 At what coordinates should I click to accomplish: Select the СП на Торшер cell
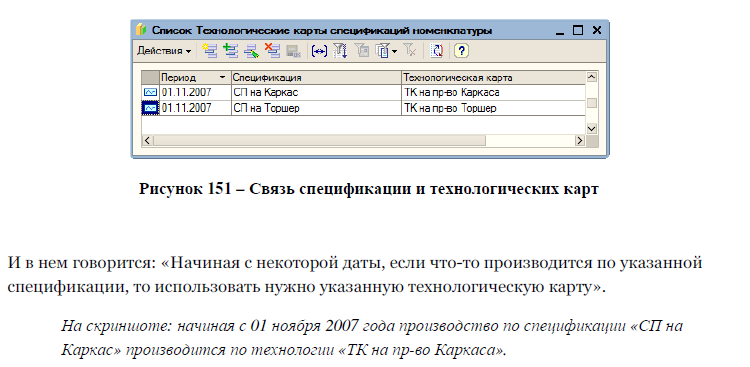[316, 108]
